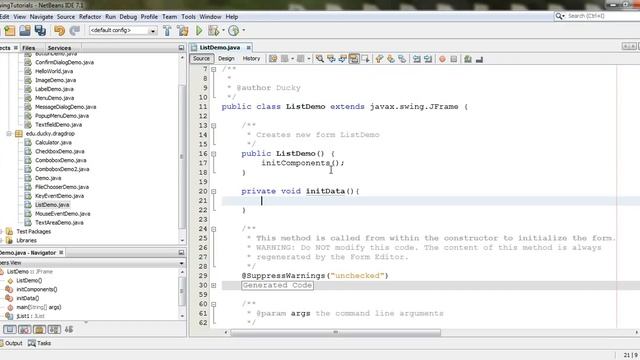Image resolution: width=640 pixels, height=360 pixels.
Task: Click the Build Project hammer icon
Action: [x=167, y=31]
